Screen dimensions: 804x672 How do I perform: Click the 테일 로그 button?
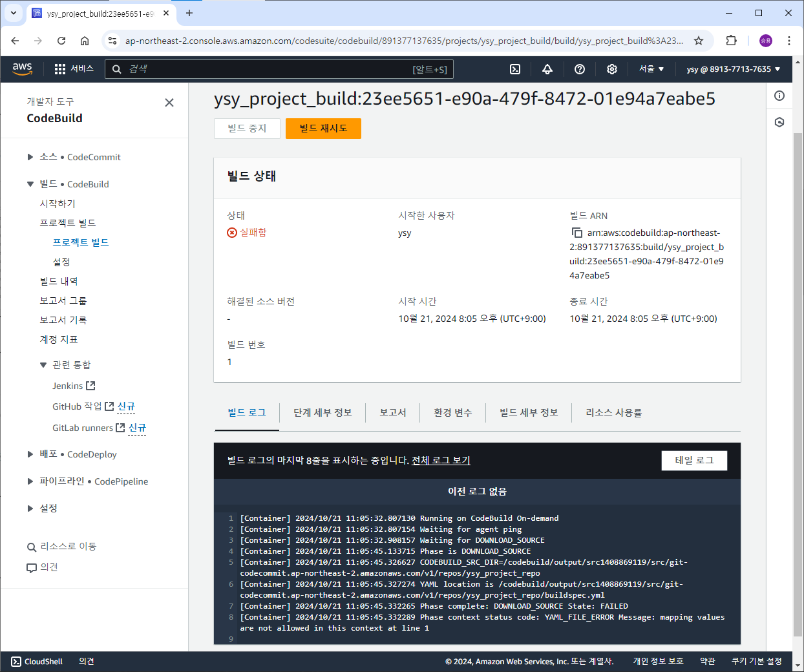click(x=694, y=461)
